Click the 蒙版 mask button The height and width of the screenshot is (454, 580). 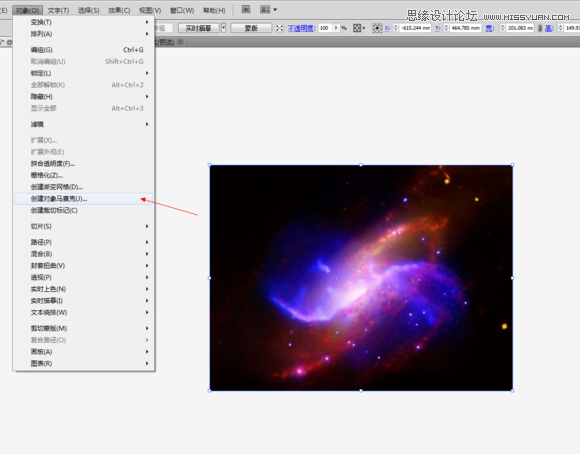coord(251,28)
